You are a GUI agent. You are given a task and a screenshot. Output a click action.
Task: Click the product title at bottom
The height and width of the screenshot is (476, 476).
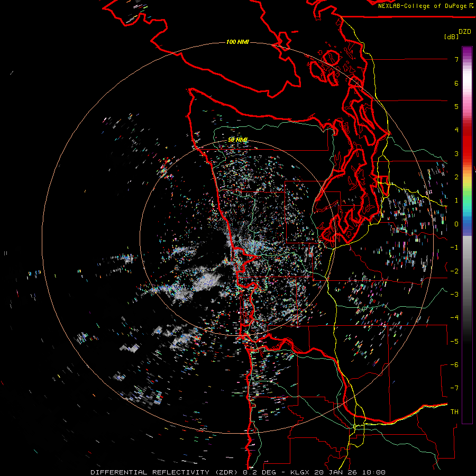(x=238, y=472)
